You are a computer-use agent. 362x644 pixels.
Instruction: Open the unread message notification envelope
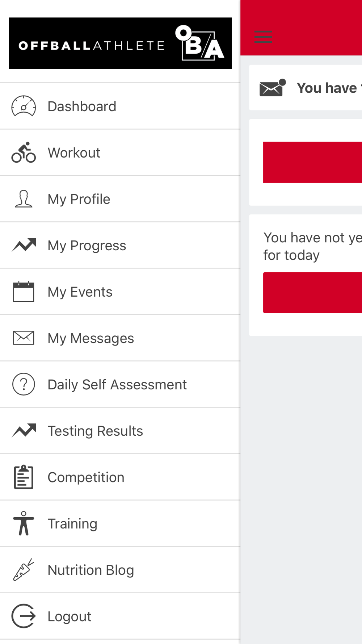point(272,88)
